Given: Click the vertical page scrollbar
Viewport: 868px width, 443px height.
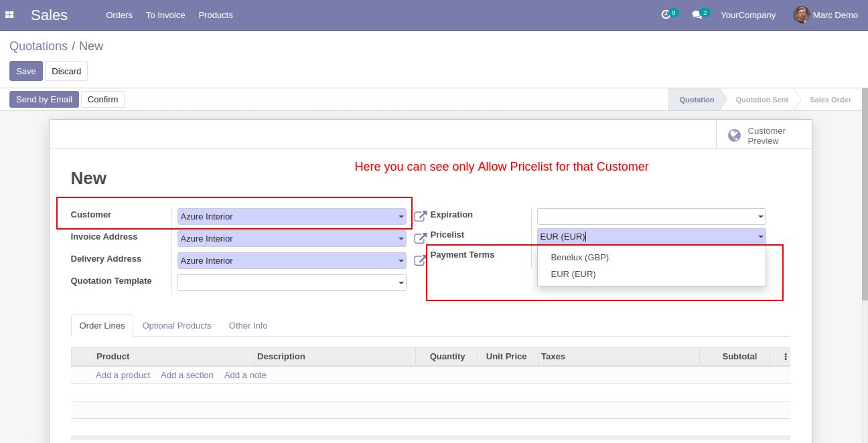Looking at the screenshot, I should pos(865,194).
